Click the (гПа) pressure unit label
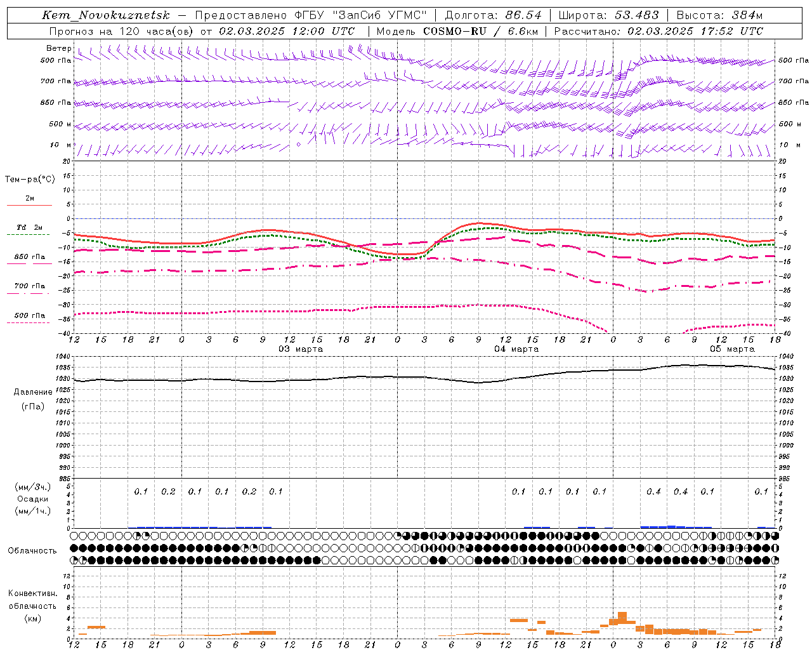This screenshot has height=650, width=812. [33, 406]
